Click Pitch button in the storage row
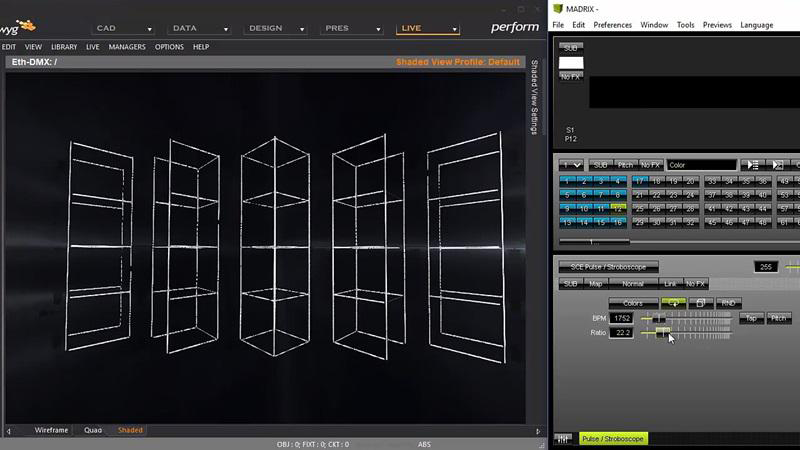Screen dimensions: 800x450 coord(624,165)
